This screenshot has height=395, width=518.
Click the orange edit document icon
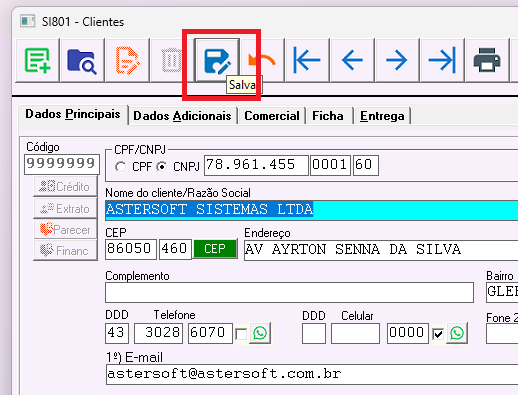(127, 60)
